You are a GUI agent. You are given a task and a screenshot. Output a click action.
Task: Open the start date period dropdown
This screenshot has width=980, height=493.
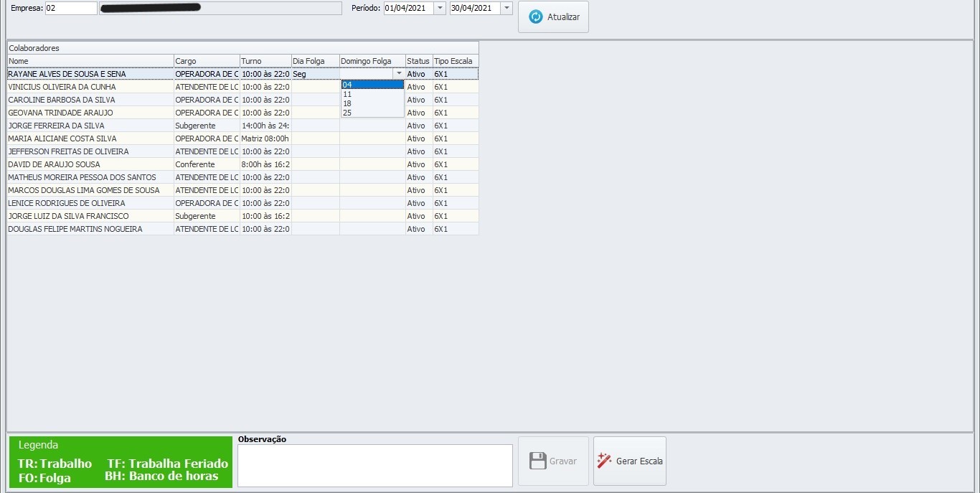pos(440,8)
